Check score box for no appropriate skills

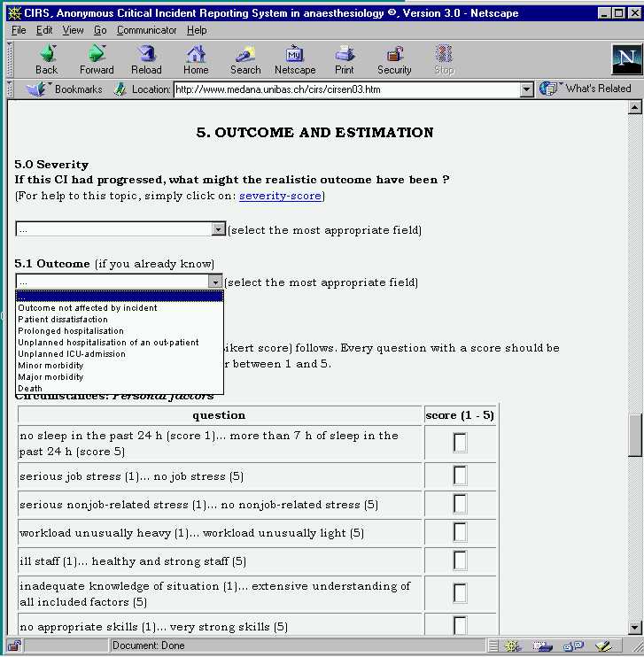pyautogui.click(x=460, y=626)
